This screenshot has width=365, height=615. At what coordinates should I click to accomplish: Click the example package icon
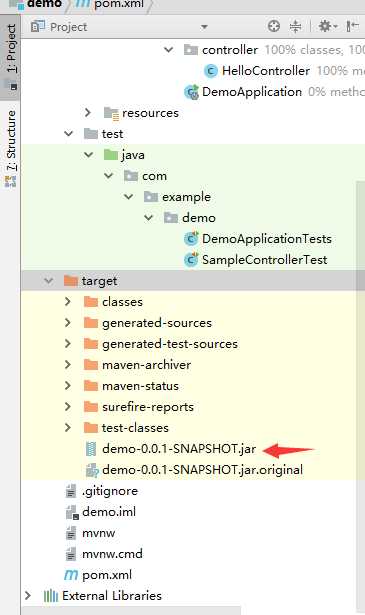(x=151, y=197)
